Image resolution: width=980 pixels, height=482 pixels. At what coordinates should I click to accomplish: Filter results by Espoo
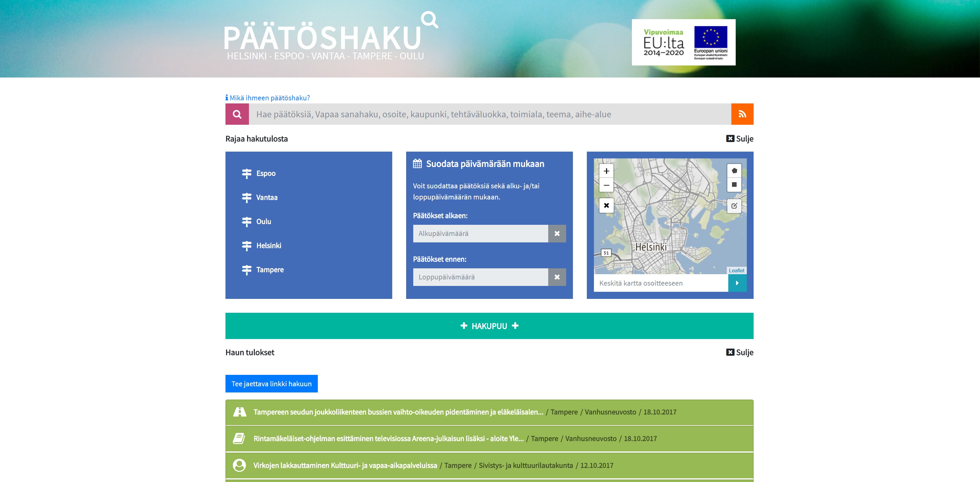(x=266, y=173)
